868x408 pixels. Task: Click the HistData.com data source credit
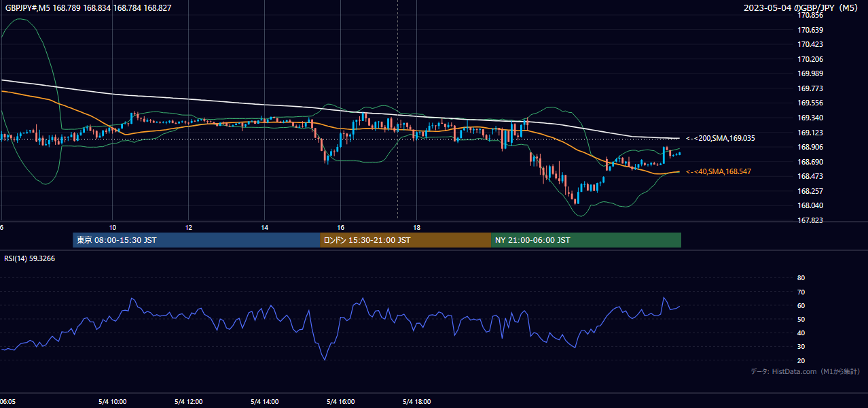(805, 371)
